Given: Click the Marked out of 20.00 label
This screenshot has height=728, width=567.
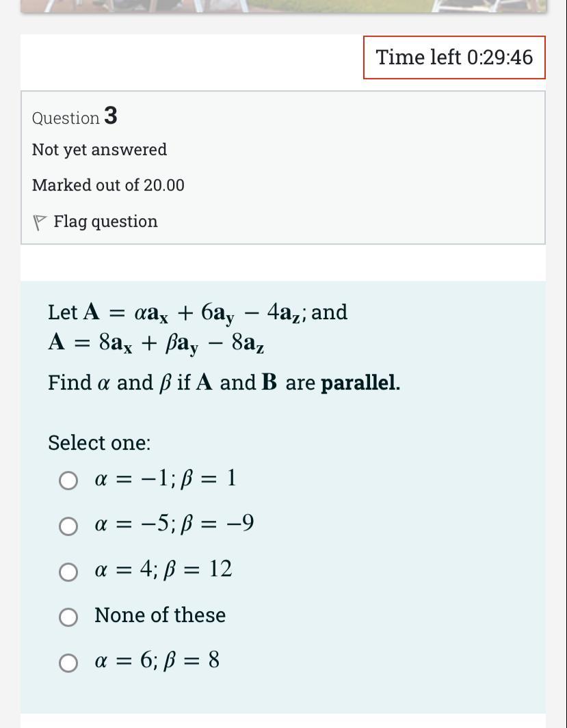Looking at the screenshot, I should click(107, 185).
